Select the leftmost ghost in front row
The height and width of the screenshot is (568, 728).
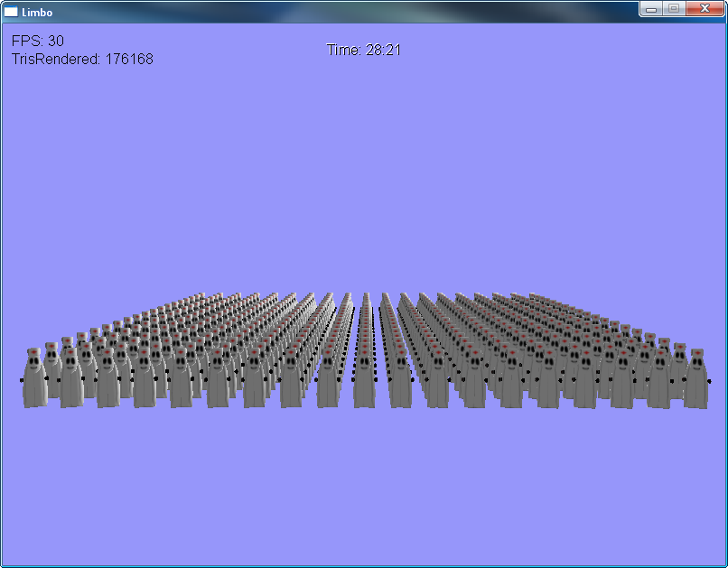[x=34, y=379]
